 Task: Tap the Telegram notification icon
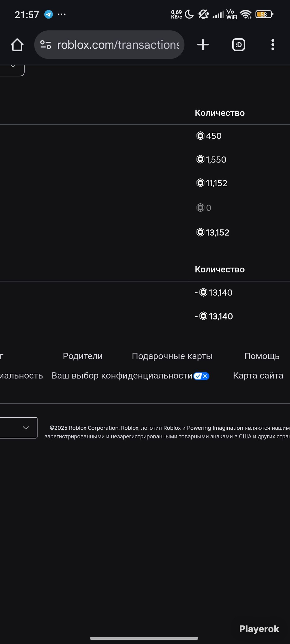tap(48, 14)
